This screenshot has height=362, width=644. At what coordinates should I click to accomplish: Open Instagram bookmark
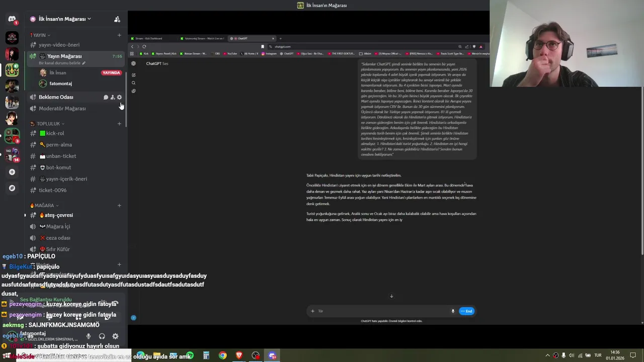[269, 53]
